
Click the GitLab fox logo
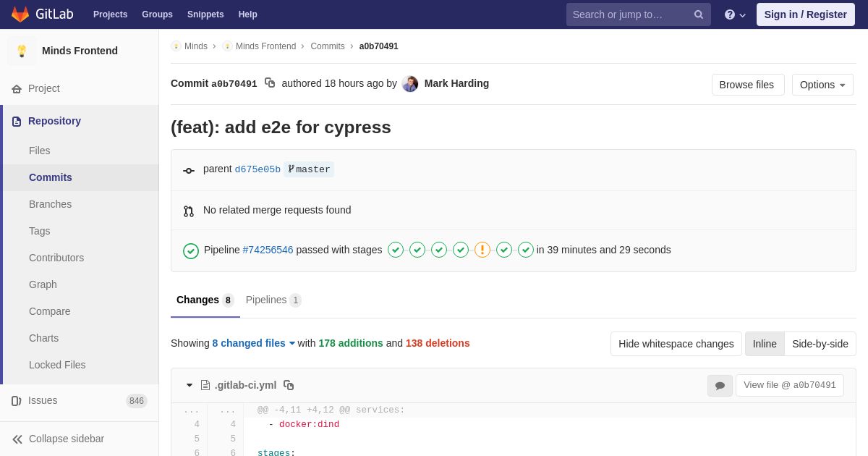click(20, 14)
